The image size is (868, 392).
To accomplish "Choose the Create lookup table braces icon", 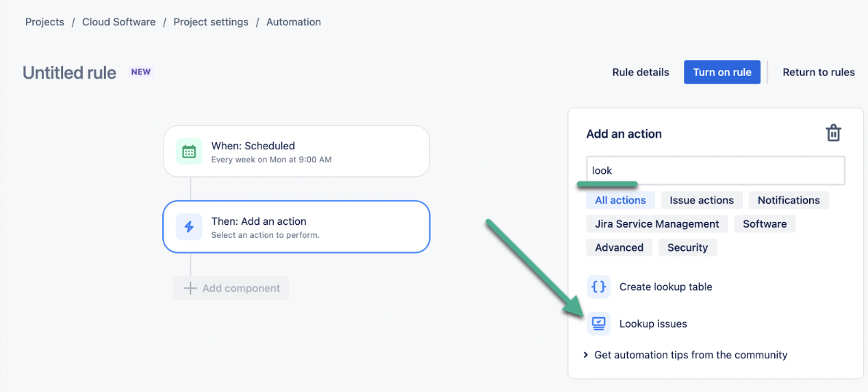I will (x=598, y=287).
